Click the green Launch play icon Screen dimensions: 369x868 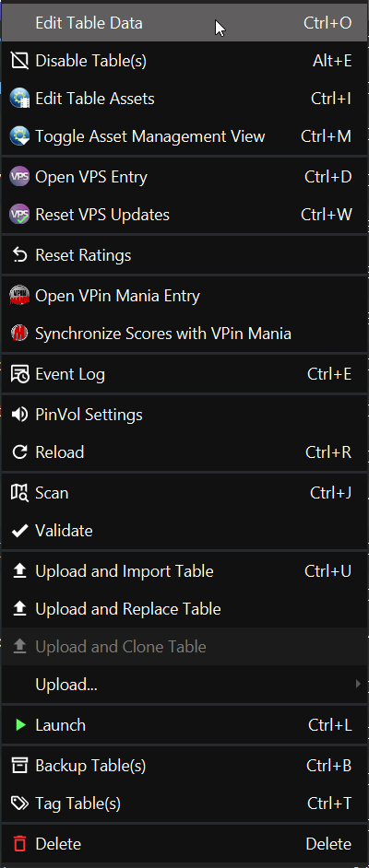click(20, 725)
